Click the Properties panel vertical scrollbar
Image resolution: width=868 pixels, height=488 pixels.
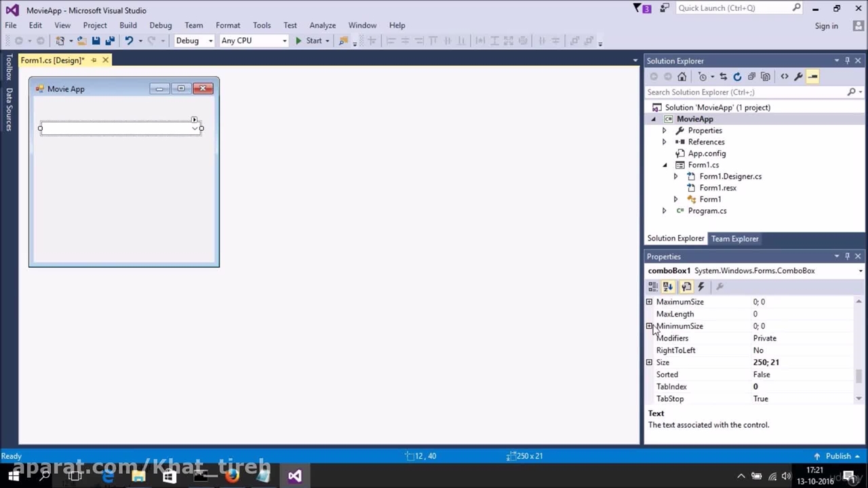859,375
